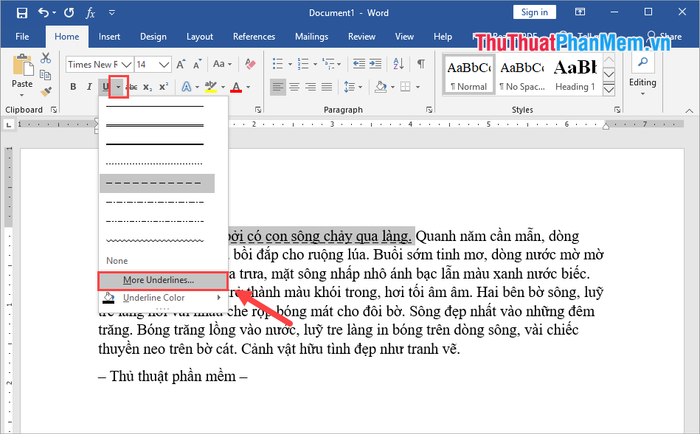Center align the text
The width and height of the screenshot is (700, 434).
294,87
